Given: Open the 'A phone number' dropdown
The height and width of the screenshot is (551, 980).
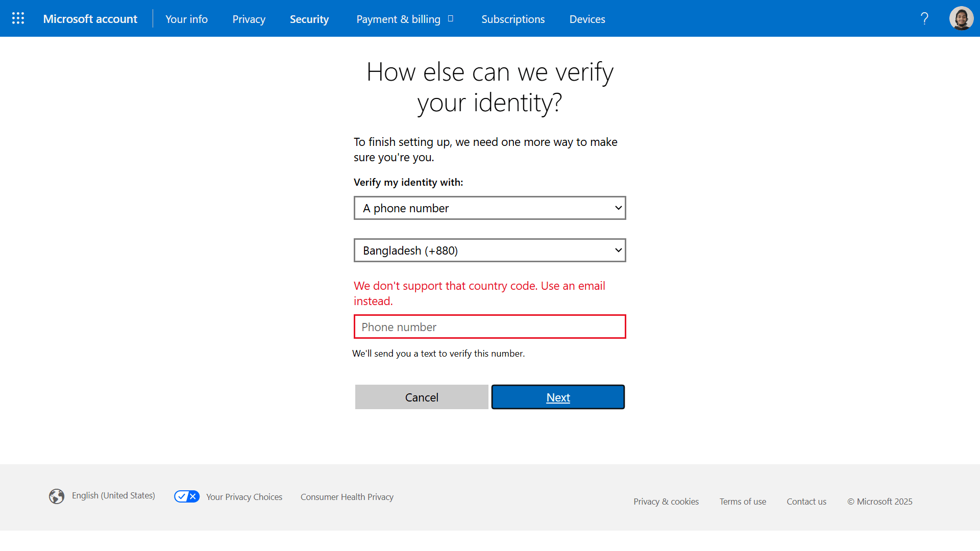Looking at the screenshot, I should pos(489,208).
